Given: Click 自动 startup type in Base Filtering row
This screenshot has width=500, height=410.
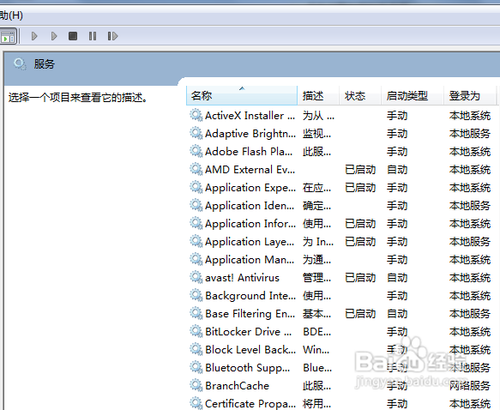Looking at the screenshot, I should tap(397, 314).
